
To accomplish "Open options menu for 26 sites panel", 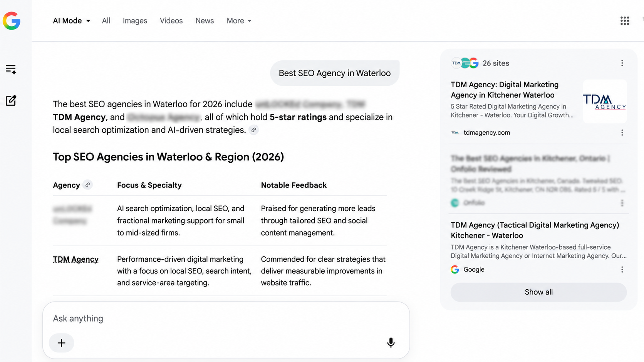I will [622, 63].
